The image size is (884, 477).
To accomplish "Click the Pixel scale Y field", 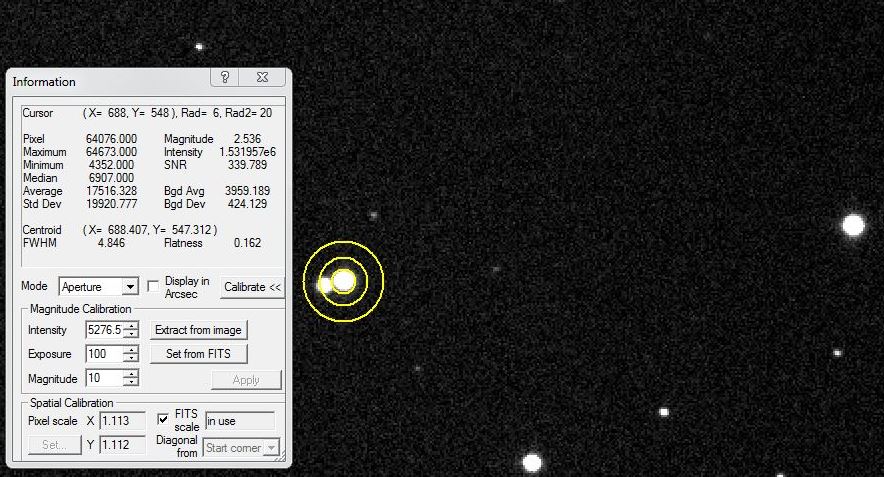I will click(x=122, y=444).
